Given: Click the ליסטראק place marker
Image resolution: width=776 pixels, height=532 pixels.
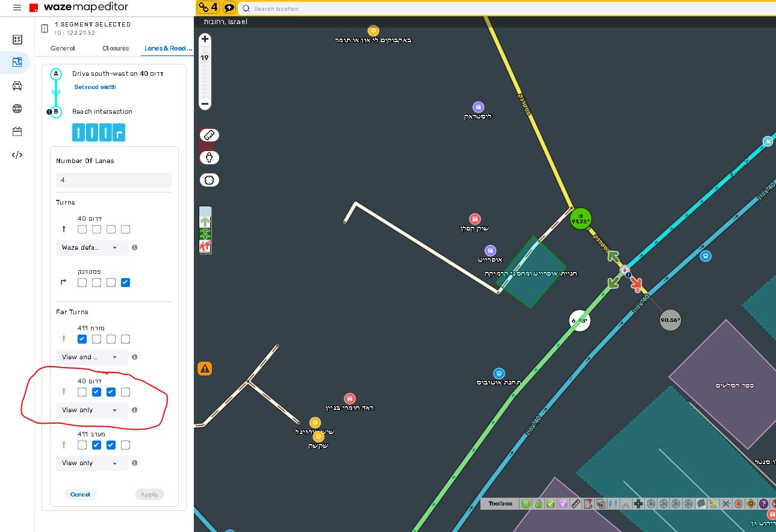Looking at the screenshot, I should pos(478,107).
